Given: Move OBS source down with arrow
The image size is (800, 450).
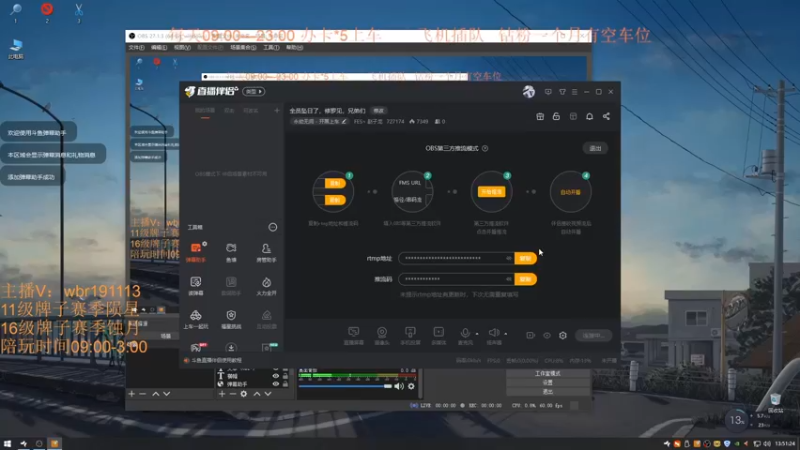Looking at the screenshot, I should click(x=268, y=394).
